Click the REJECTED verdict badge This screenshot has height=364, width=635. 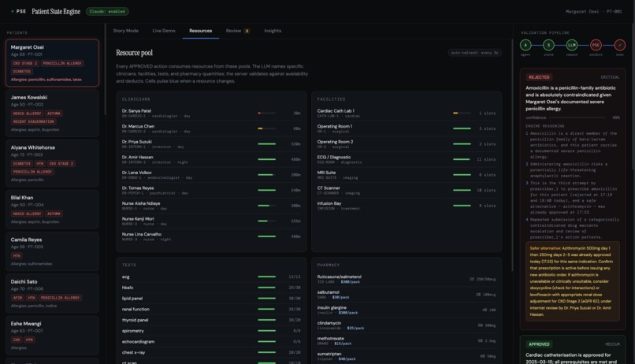539,77
